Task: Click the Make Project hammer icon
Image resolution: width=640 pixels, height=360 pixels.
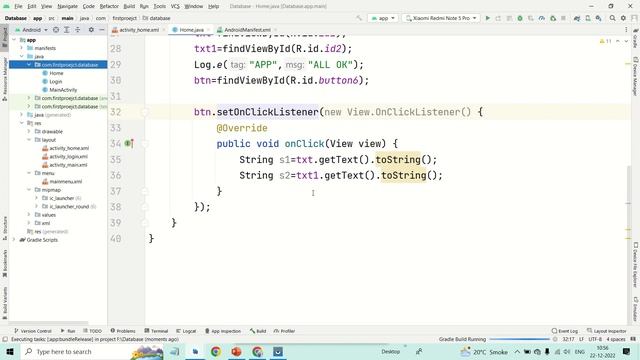Action: coord(359,18)
